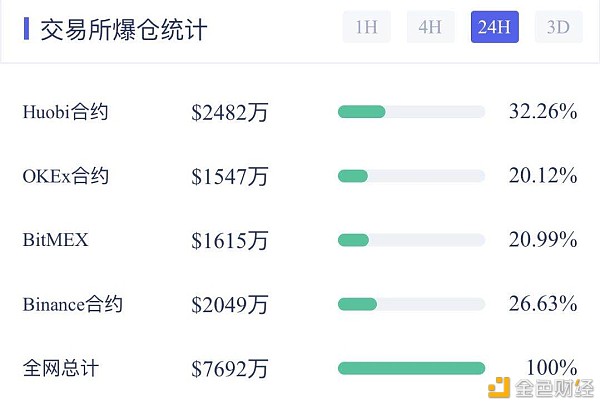Click the $7692万 total amount

tap(230, 369)
